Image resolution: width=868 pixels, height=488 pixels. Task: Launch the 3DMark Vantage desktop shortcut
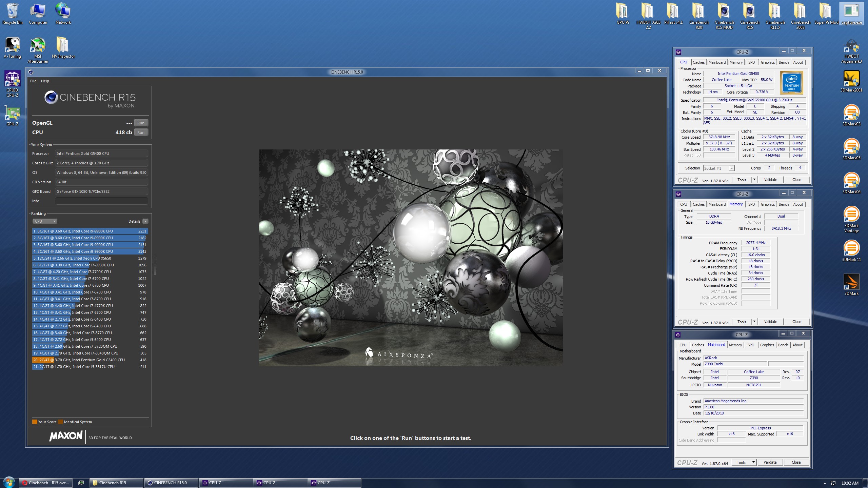tap(851, 220)
